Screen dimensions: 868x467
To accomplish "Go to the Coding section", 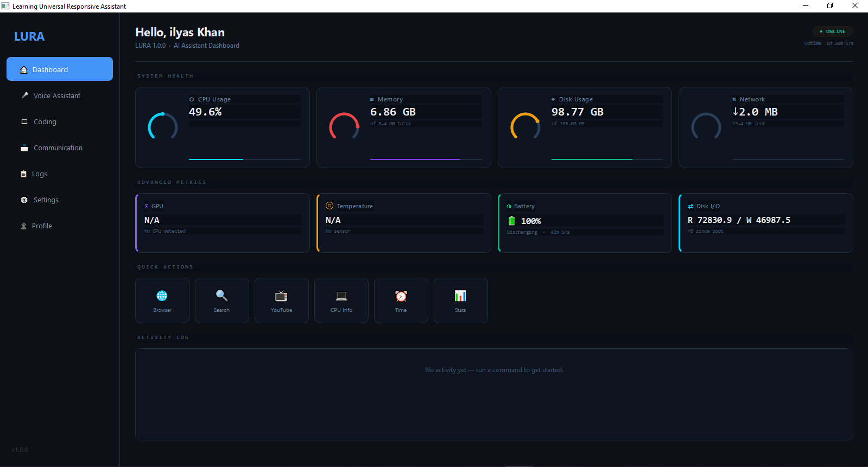I will [x=60, y=121].
